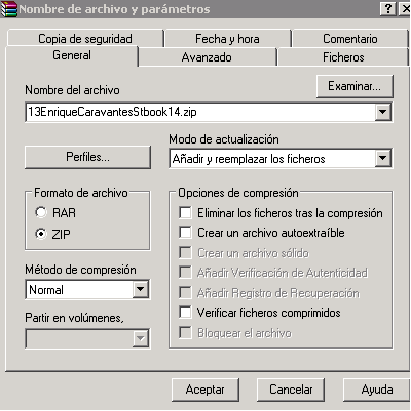411x411 pixels.
Task: Open the Método de compresión dropdown
Action: (141, 289)
